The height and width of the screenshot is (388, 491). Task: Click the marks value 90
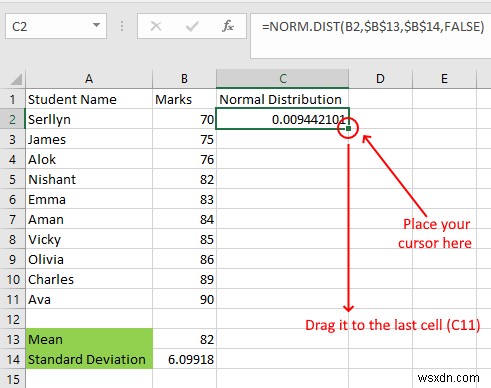(184, 299)
